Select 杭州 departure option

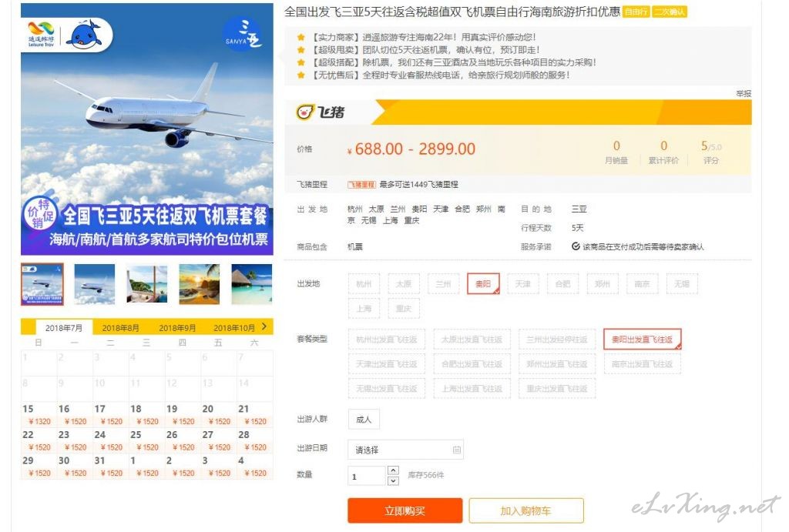(364, 283)
